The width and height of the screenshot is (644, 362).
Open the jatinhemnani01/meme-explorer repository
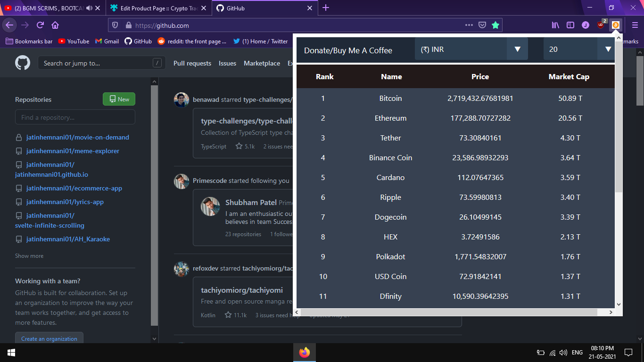click(73, 151)
